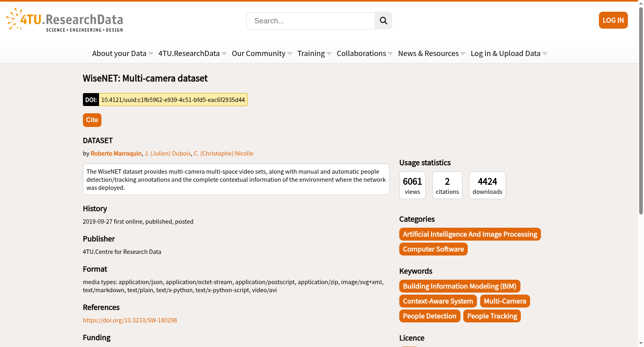
Task: Click the 2019-09-27 history entry
Action: (138, 222)
